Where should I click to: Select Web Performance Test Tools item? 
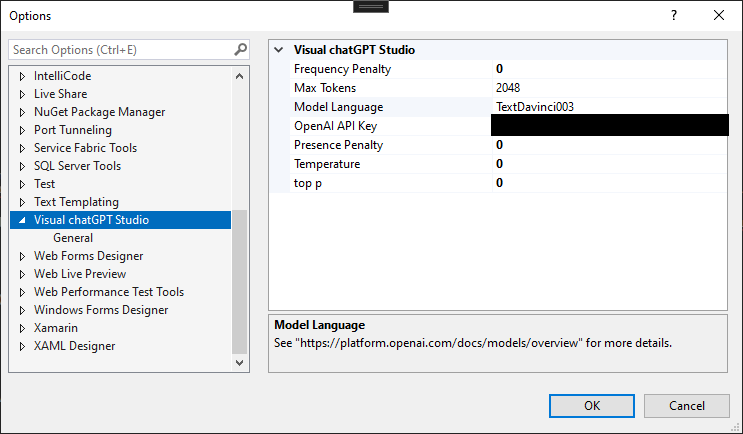click(x=109, y=292)
